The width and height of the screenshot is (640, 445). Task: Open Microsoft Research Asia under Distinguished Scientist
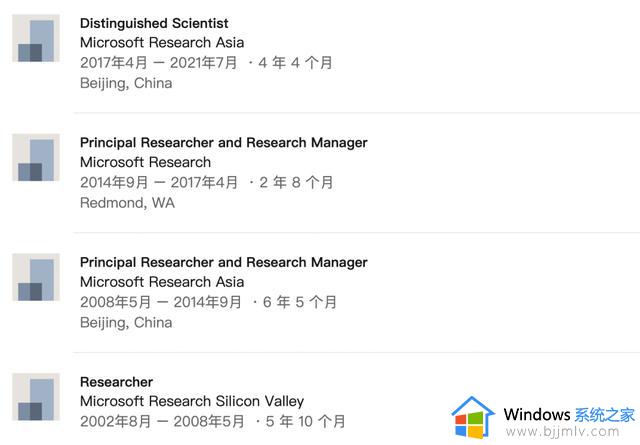click(162, 42)
